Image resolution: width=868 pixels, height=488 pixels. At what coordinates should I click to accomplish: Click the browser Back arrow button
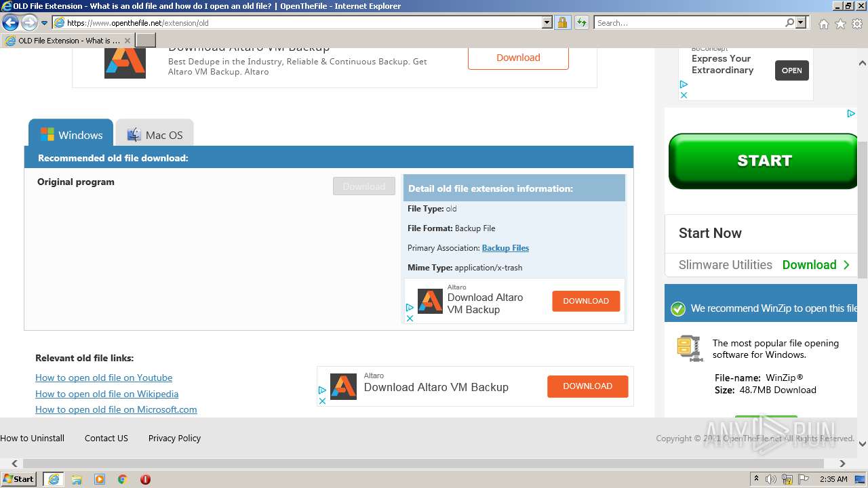coord(10,22)
